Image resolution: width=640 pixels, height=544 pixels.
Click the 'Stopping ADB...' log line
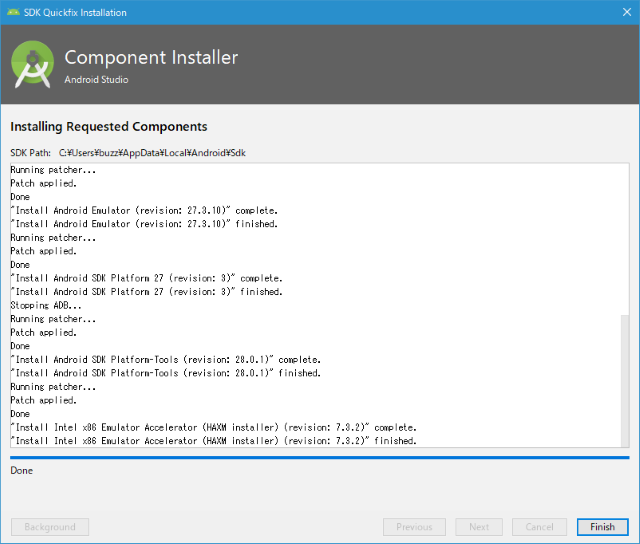46,305
